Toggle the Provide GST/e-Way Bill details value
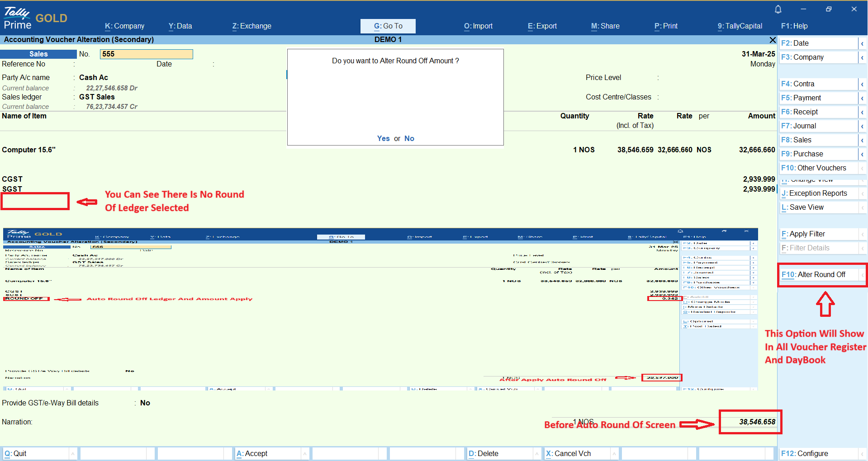 click(145, 403)
